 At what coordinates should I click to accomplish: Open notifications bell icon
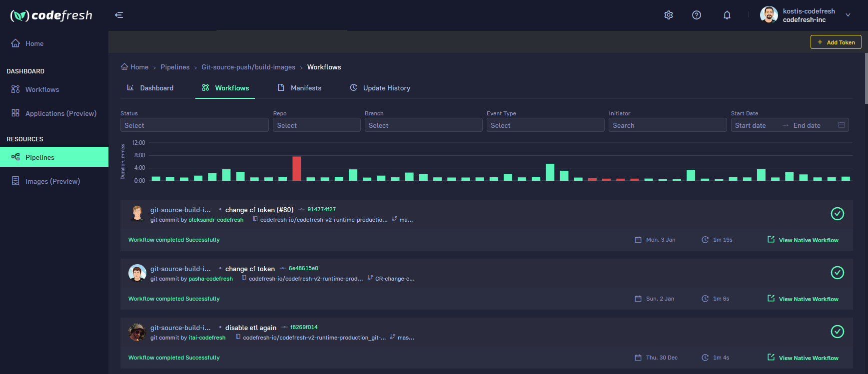click(x=727, y=15)
